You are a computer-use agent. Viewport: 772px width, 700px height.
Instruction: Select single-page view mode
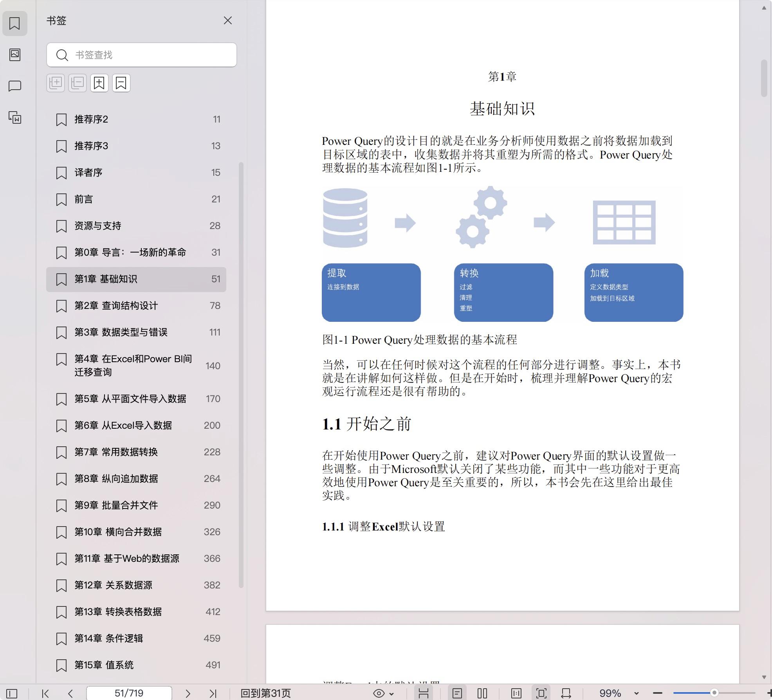point(457,693)
